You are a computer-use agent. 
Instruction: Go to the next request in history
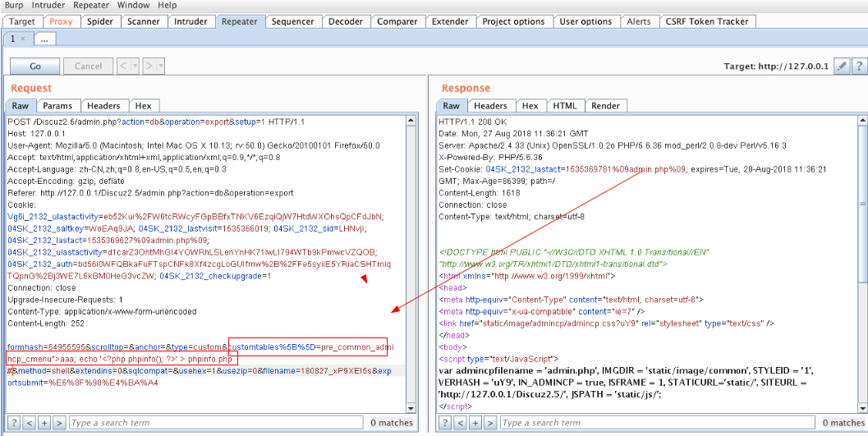click(x=149, y=66)
